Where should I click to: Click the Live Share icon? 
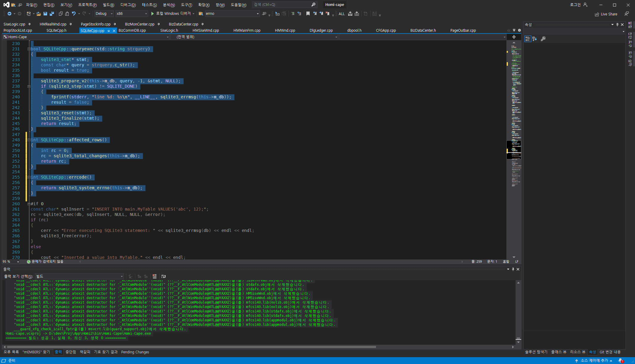tap(597, 14)
